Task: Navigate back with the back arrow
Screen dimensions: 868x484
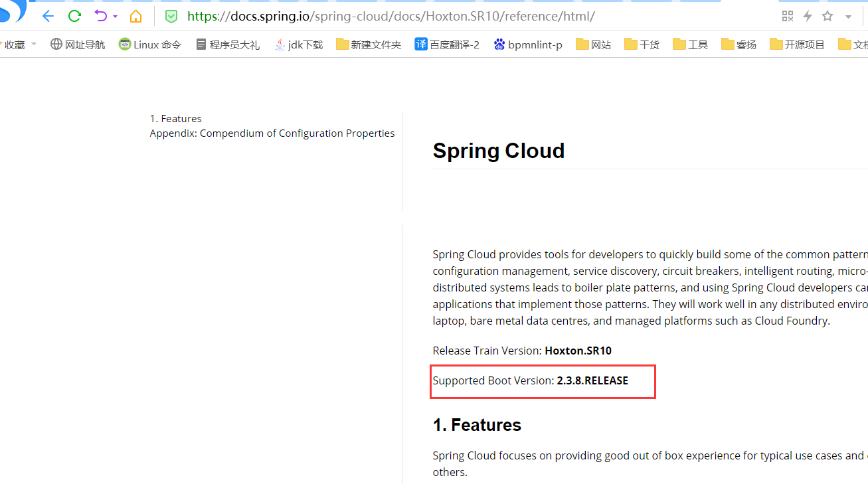Action: 46,16
